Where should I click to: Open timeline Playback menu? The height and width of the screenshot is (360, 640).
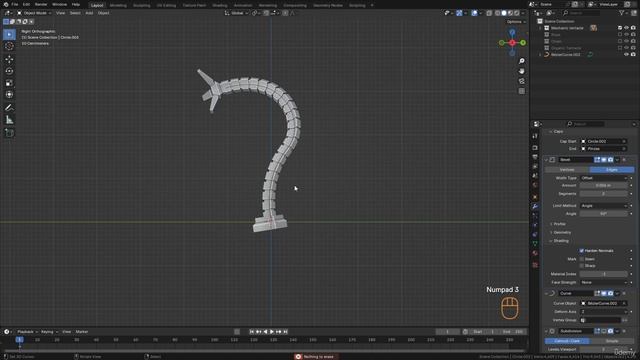point(27,332)
